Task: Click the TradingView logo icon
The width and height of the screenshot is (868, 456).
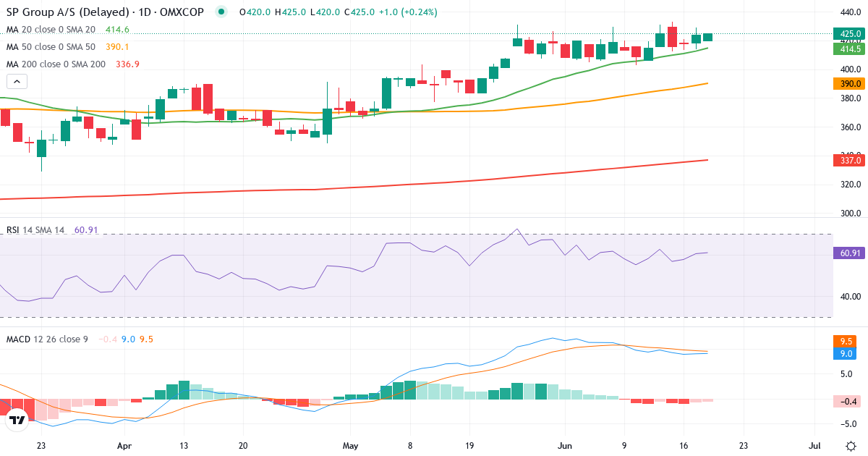Action: coord(17,419)
